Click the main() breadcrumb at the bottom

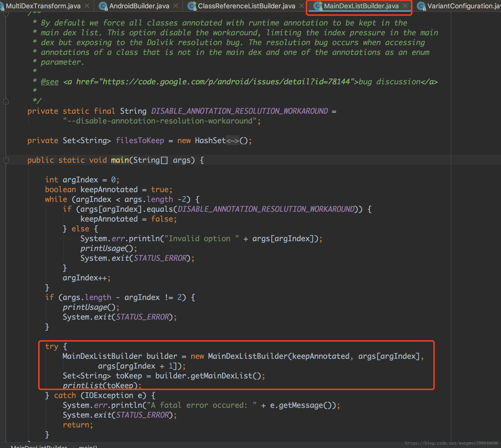click(88, 446)
